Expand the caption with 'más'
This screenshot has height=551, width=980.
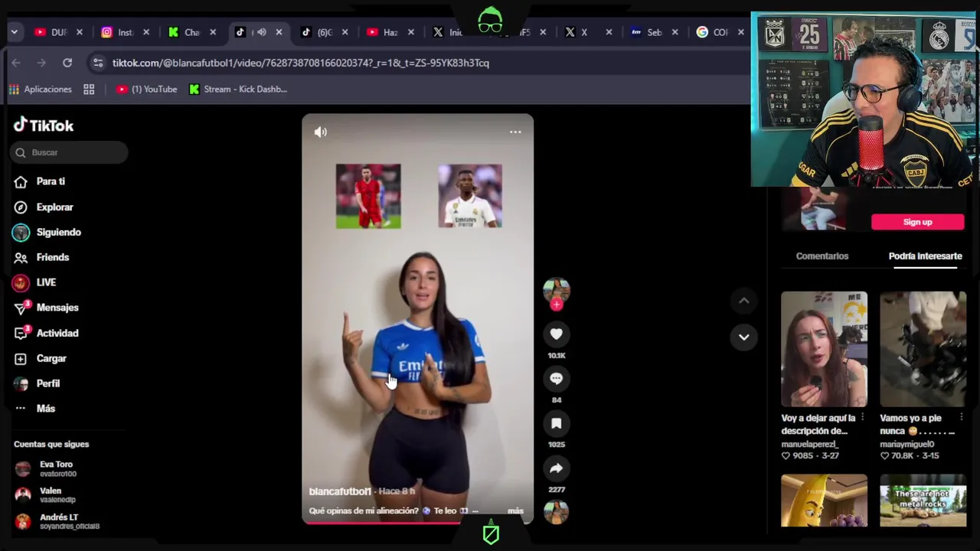(x=515, y=510)
